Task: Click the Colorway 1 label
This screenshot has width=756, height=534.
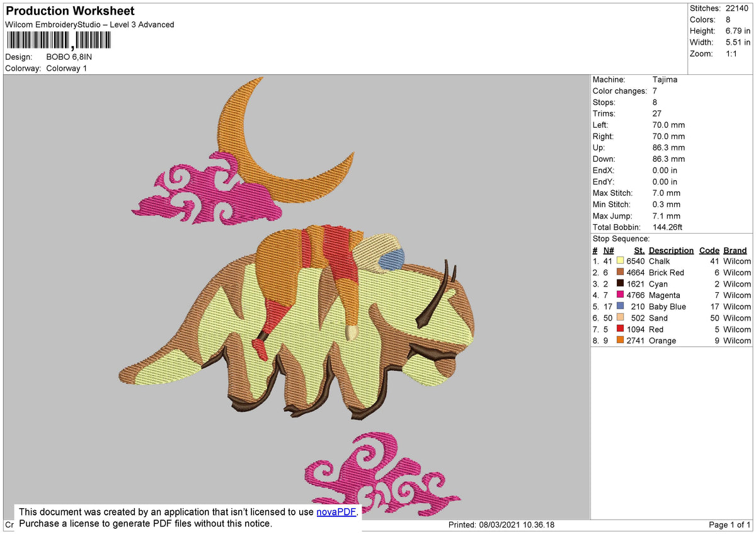Action: (x=66, y=68)
